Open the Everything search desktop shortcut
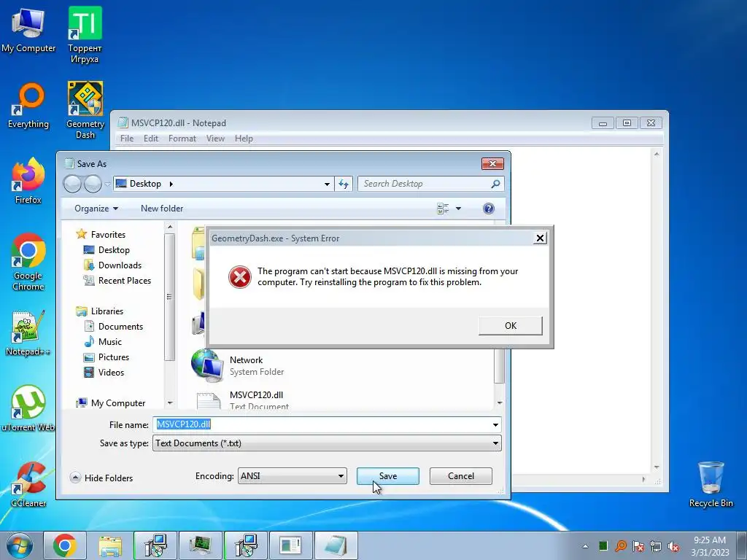This screenshot has height=560, width=747. [28, 106]
